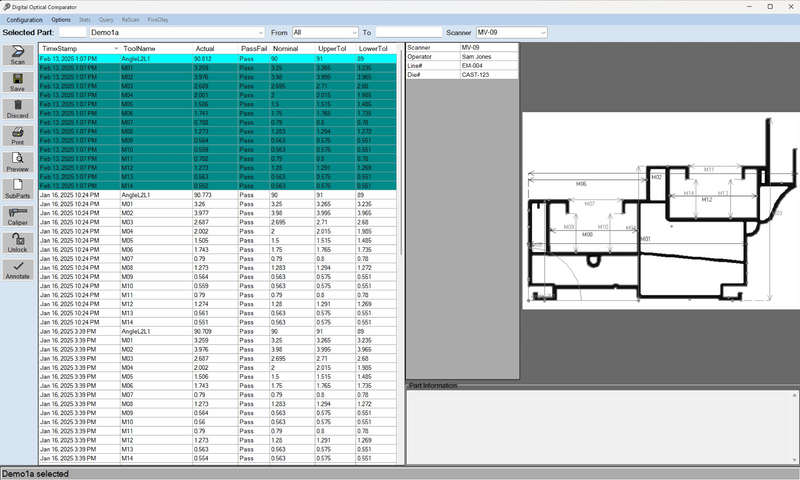Click the scanned part profile image
Viewport: 800px width, 480px height.
(660, 212)
